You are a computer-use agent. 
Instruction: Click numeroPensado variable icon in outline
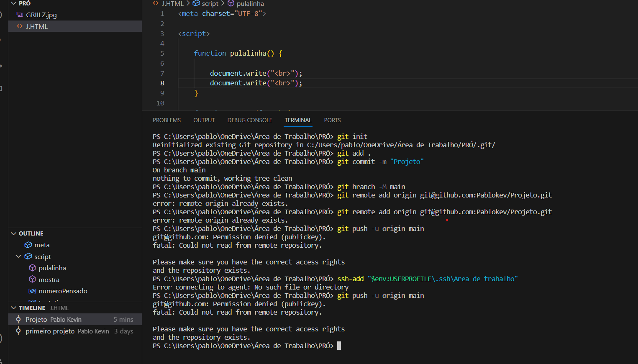(32, 291)
